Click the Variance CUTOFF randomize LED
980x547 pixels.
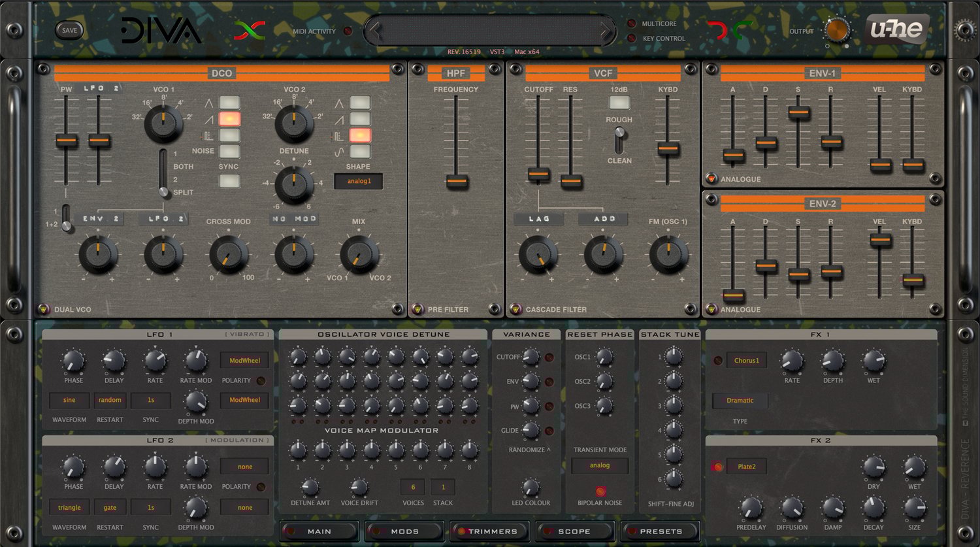(x=549, y=357)
